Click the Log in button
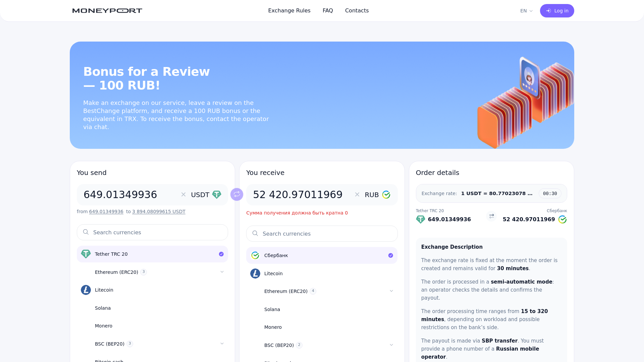The height and width of the screenshot is (362, 644). pyautogui.click(x=557, y=11)
